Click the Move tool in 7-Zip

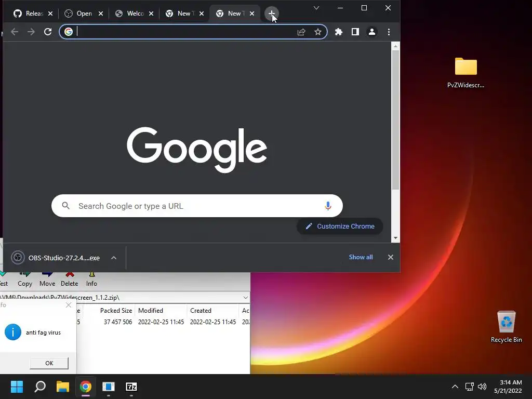(x=47, y=279)
